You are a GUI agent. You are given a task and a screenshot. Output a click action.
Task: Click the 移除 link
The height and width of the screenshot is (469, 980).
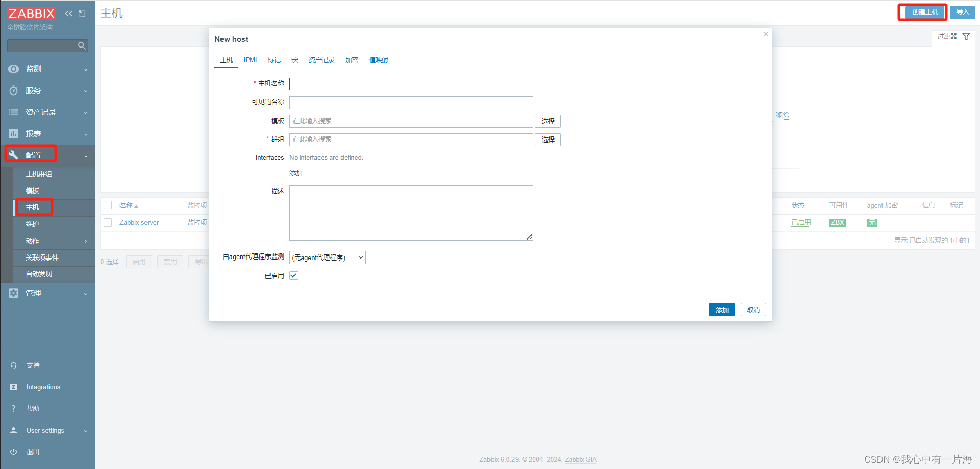pos(782,115)
